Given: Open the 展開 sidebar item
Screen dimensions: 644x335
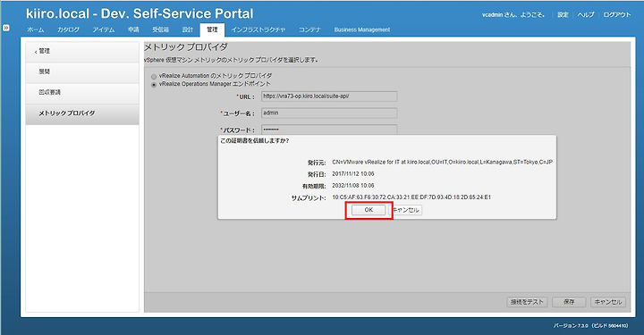Looking at the screenshot, I should pos(82,72).
